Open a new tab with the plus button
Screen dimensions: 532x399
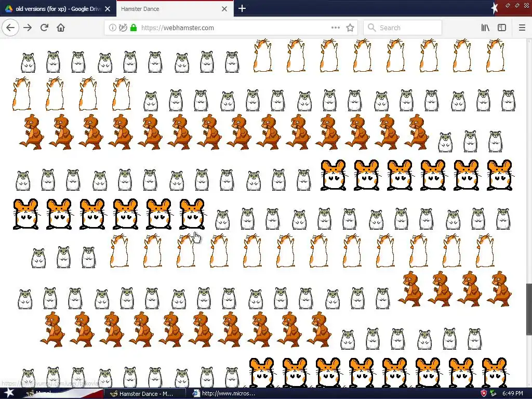242,8
